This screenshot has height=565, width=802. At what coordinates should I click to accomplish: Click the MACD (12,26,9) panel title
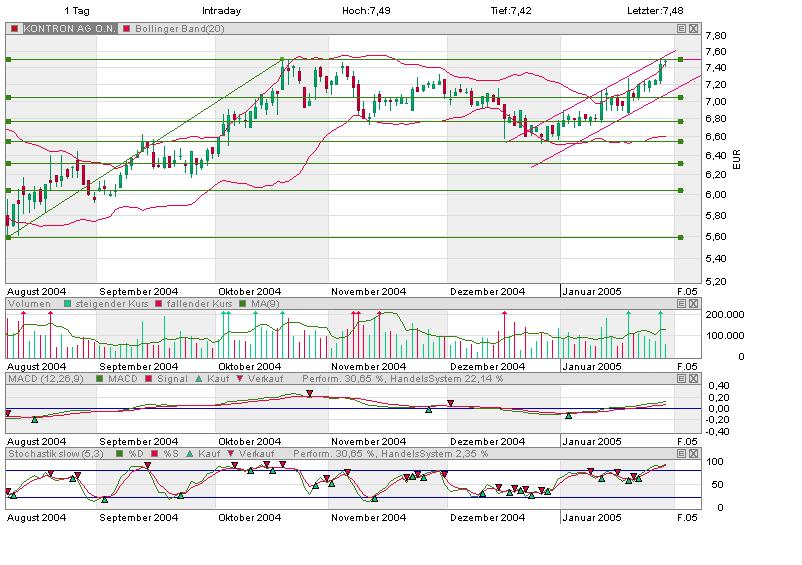tap(47, 379)
